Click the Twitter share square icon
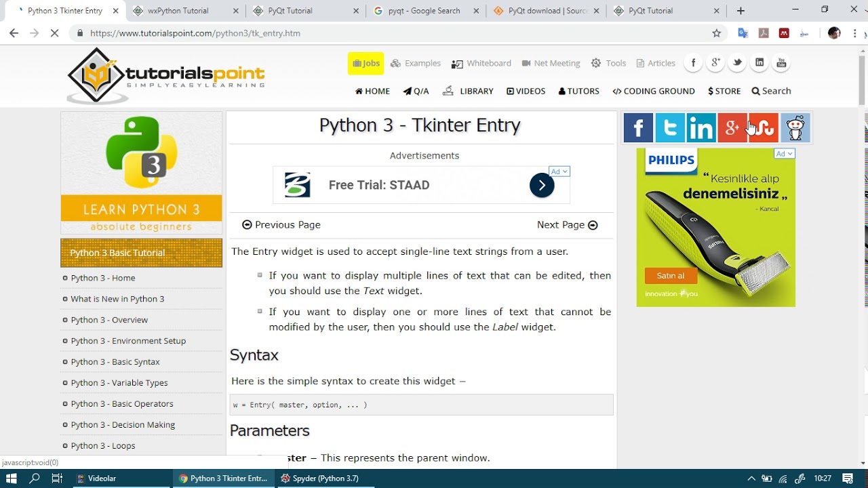The height and width of the screenshot is (488, 868). point(670,128)
